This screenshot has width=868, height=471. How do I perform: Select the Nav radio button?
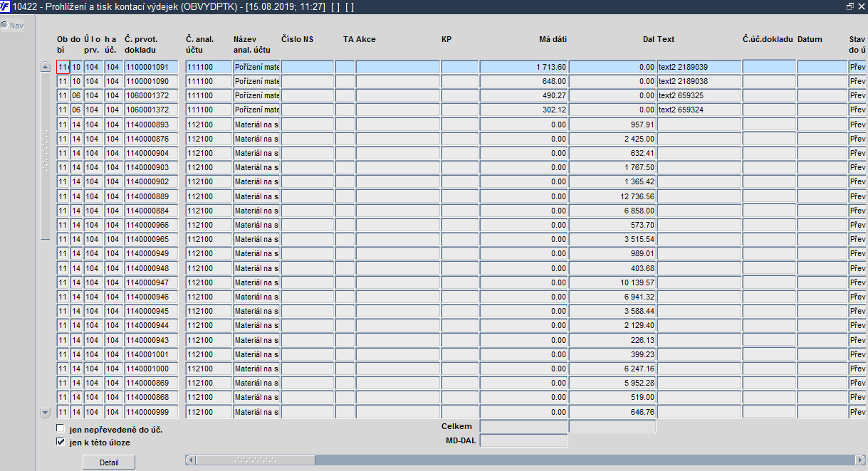pos(4,25)
